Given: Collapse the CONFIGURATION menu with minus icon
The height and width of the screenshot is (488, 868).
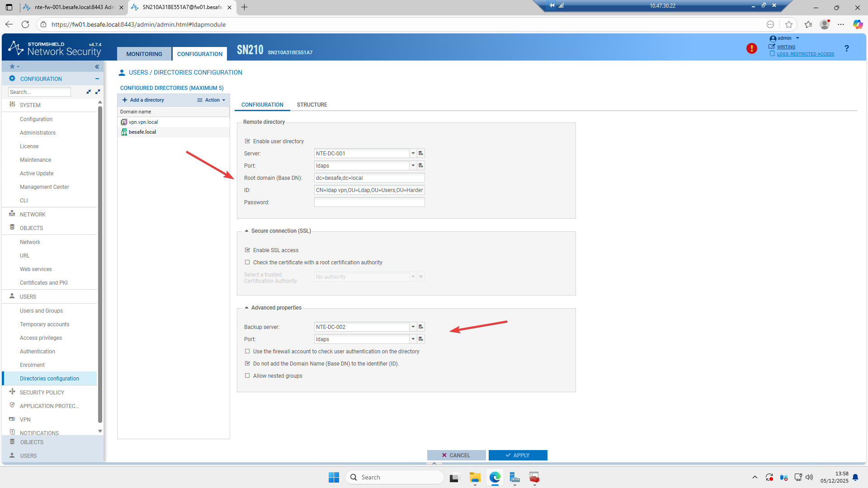Looking at the screenshot, I should coord(97,79).
